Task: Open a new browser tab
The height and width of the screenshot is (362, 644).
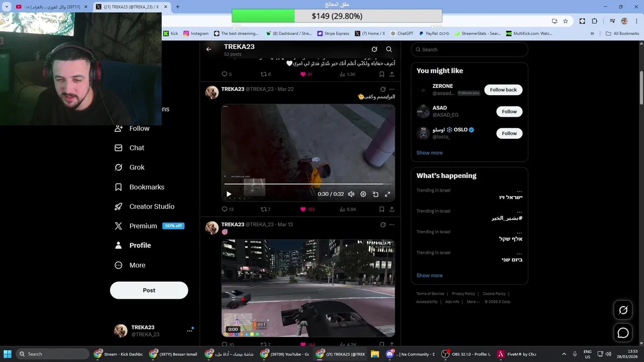Action: [x=178, y=7]
